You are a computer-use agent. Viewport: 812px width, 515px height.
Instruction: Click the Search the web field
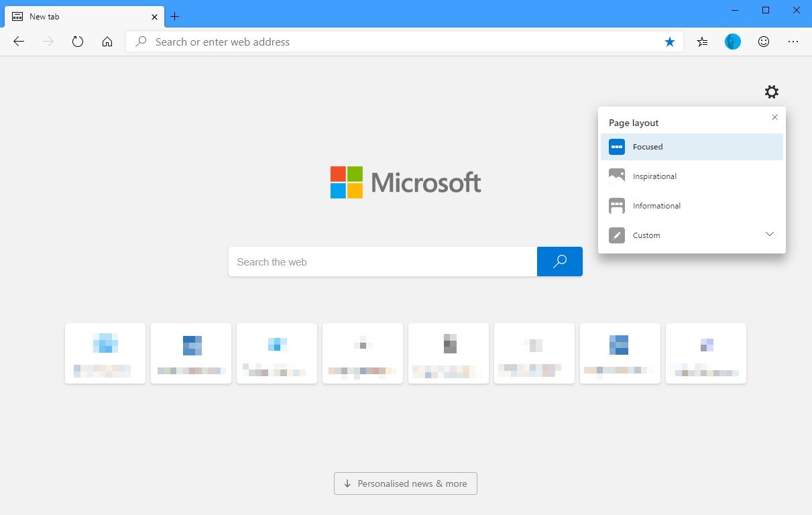[382, 262]
